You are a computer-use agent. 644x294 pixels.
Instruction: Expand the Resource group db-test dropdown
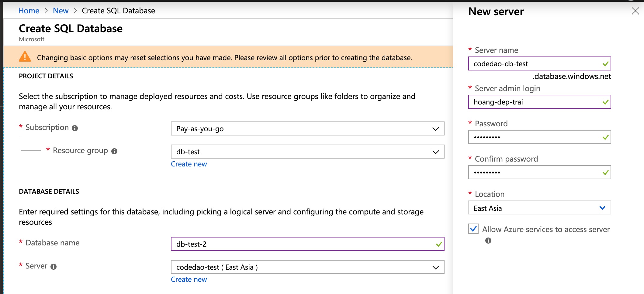[307, 152]
